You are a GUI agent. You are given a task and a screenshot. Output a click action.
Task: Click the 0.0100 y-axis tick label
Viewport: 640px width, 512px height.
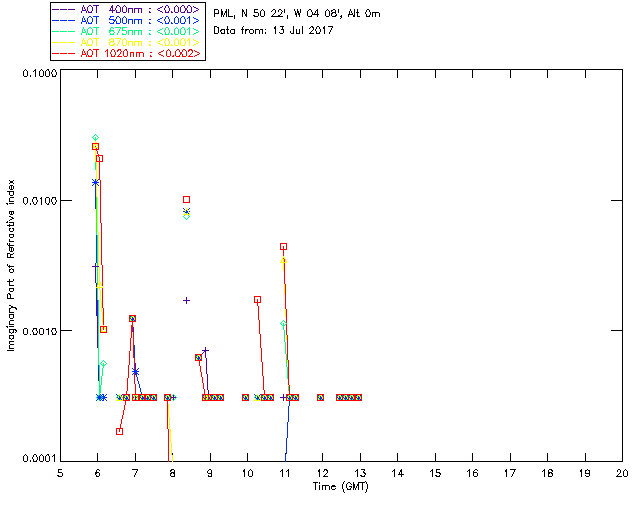coord(40,201)
